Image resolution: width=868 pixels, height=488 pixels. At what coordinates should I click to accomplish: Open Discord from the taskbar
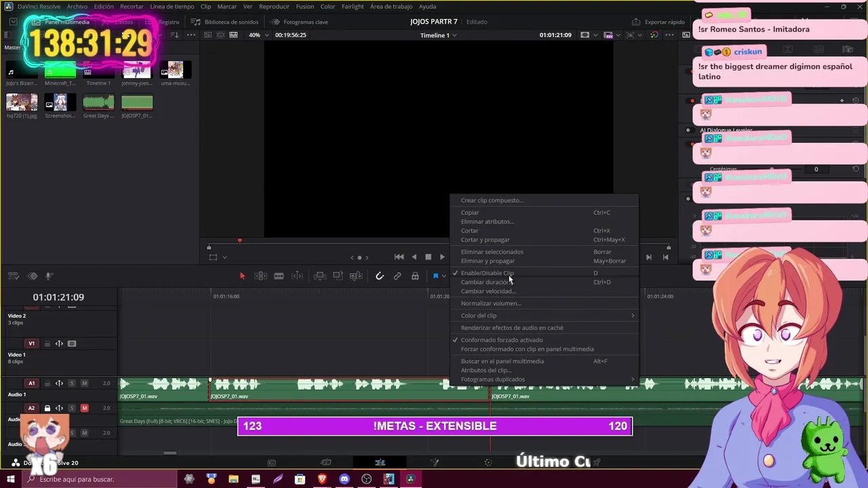pyautogui.click(x=344, y=479)
